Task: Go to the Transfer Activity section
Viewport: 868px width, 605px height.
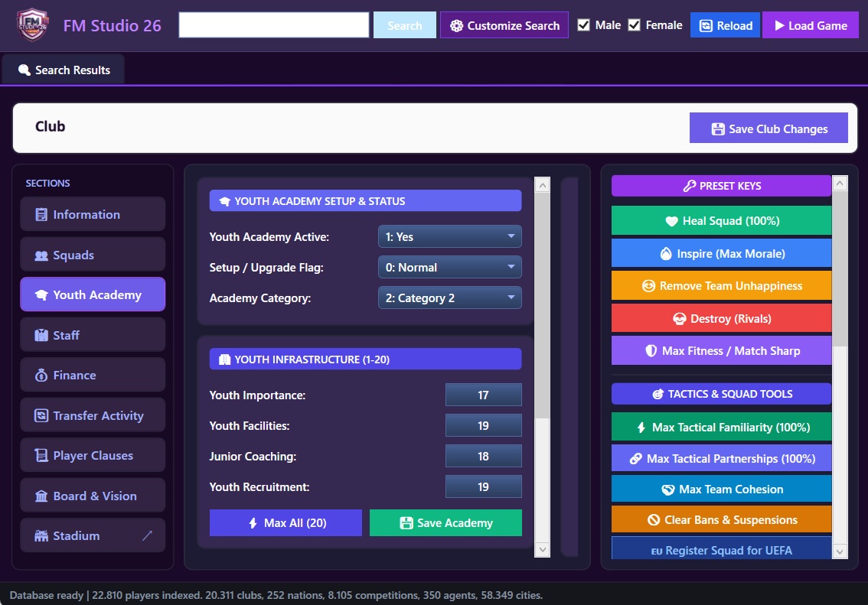Action: pyautogui.click(x=93, y=415)
